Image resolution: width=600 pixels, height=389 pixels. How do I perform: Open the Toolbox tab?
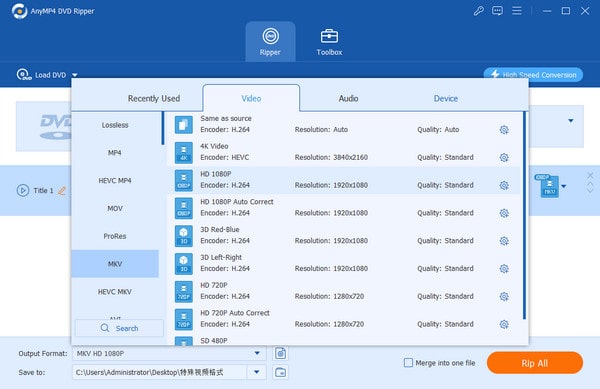329,41
